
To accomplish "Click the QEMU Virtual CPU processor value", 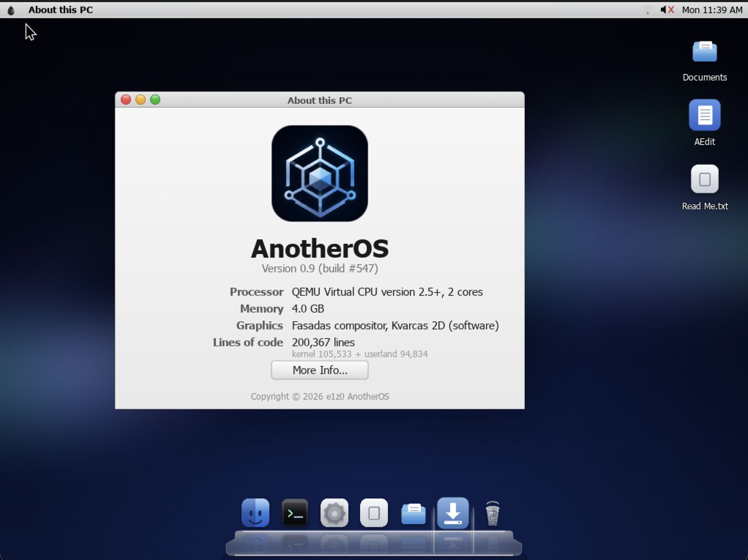I will pos(387,292).
